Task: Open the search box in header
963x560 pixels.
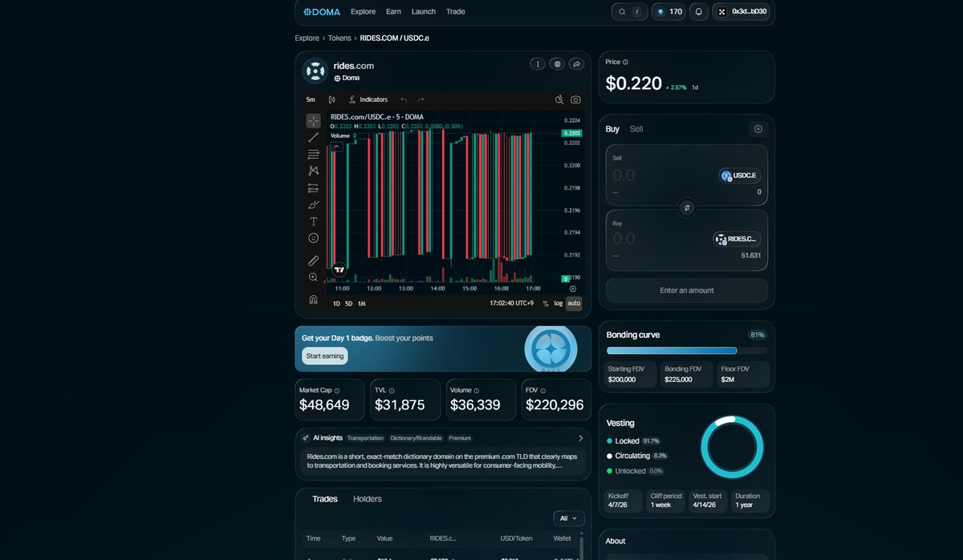Action: 629,12
